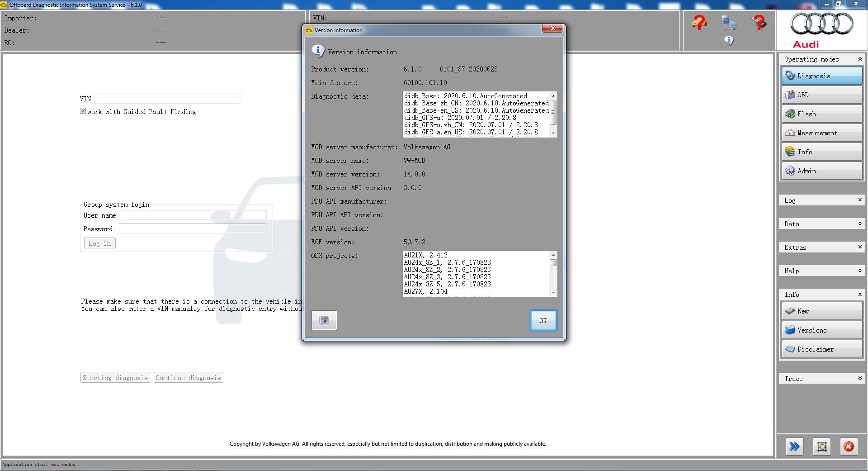Expand the Extras section
Viewport: 868px width, 471px height.
pos(821,247)
